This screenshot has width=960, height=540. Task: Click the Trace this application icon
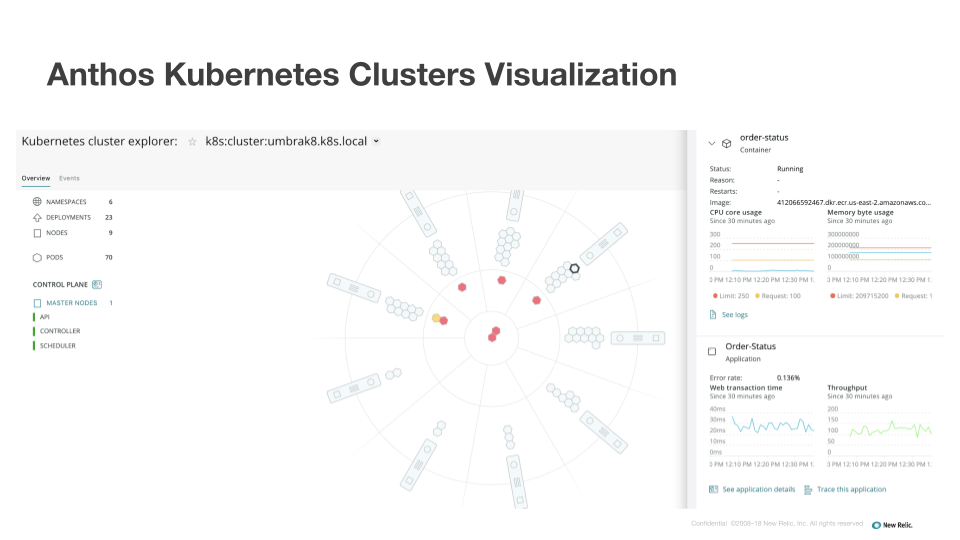tap(808, 489)
